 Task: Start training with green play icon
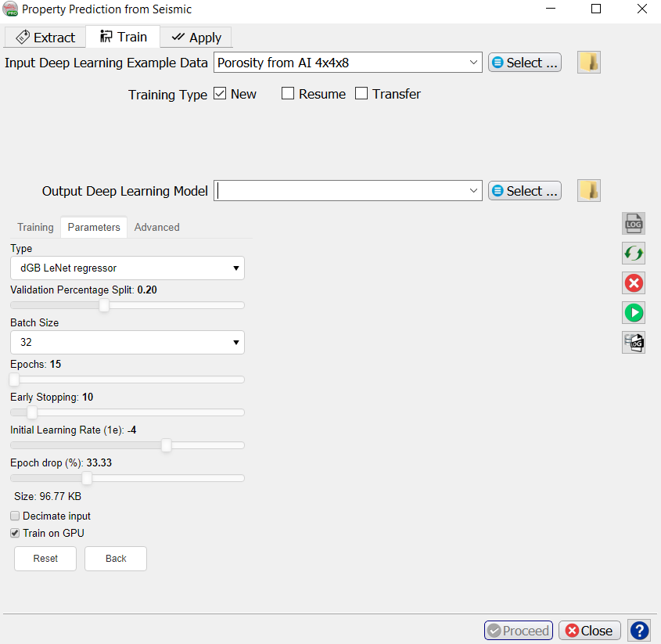click(x=634, y=313)
